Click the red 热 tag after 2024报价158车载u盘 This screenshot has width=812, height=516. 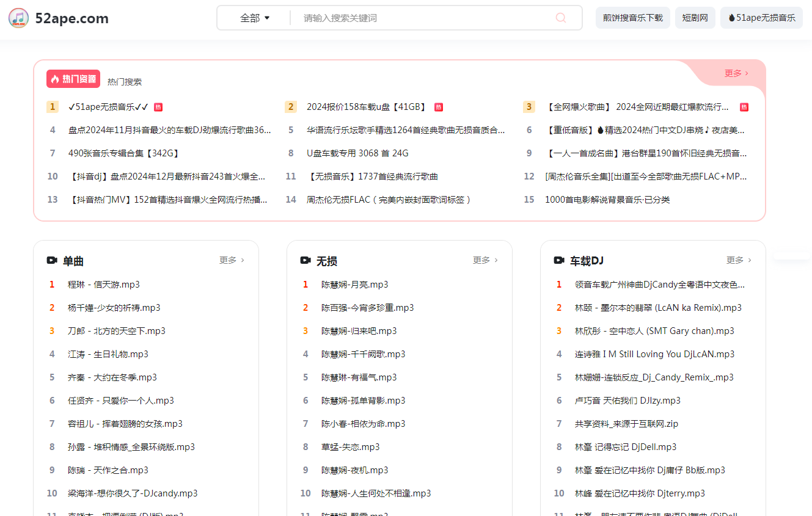coord(439,107)
